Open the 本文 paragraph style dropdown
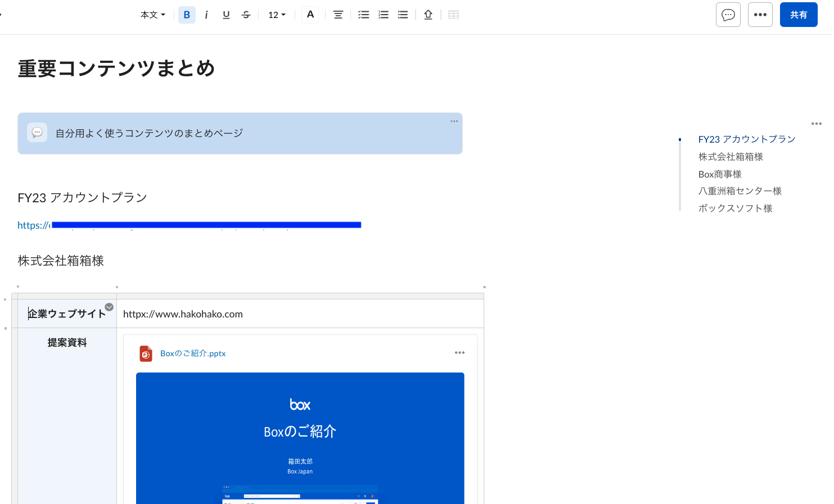 [152, 15]
